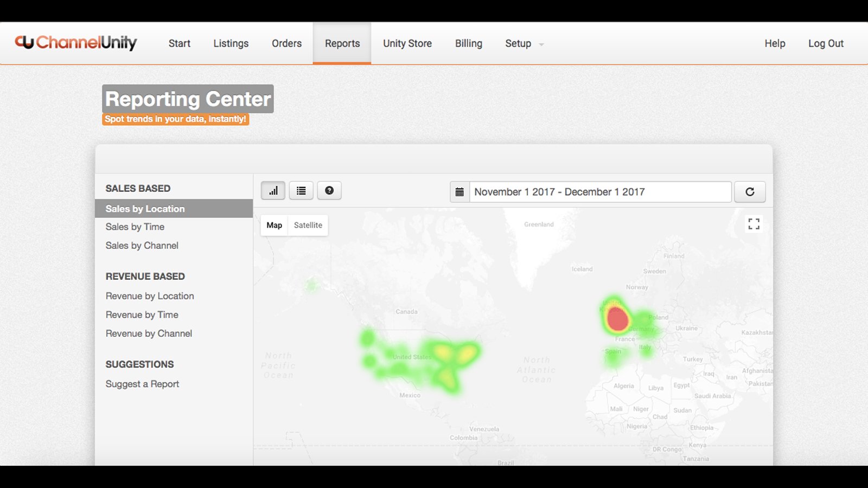Refresh the report with reload icon
Image resolution: width=868 pixels, height=488 pixels.
[750, 192]
